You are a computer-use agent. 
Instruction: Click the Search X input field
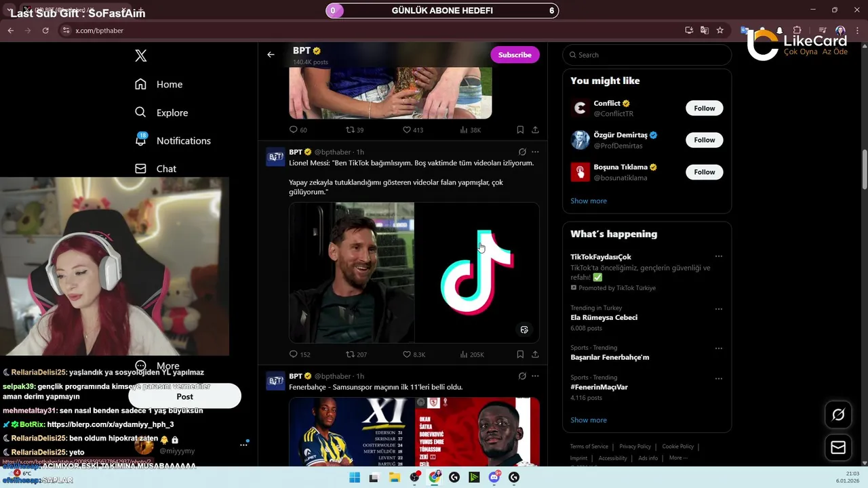pos(647,55)
